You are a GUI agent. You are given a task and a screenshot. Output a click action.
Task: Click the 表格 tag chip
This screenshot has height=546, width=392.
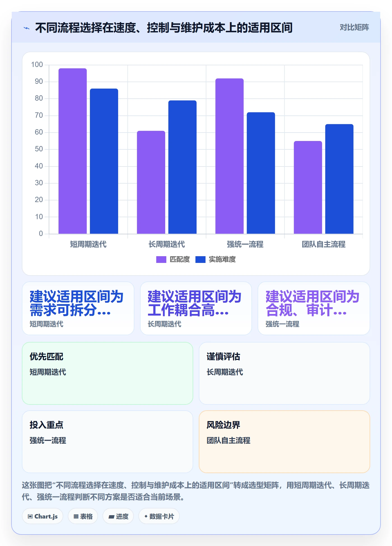point(83,516)
